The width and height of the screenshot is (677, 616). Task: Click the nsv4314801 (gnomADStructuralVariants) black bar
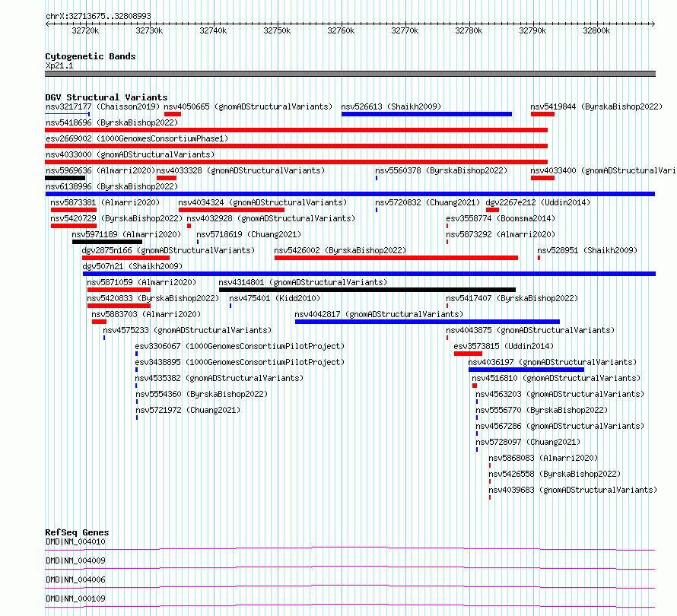pyautogui.click(x=367, y=290)
